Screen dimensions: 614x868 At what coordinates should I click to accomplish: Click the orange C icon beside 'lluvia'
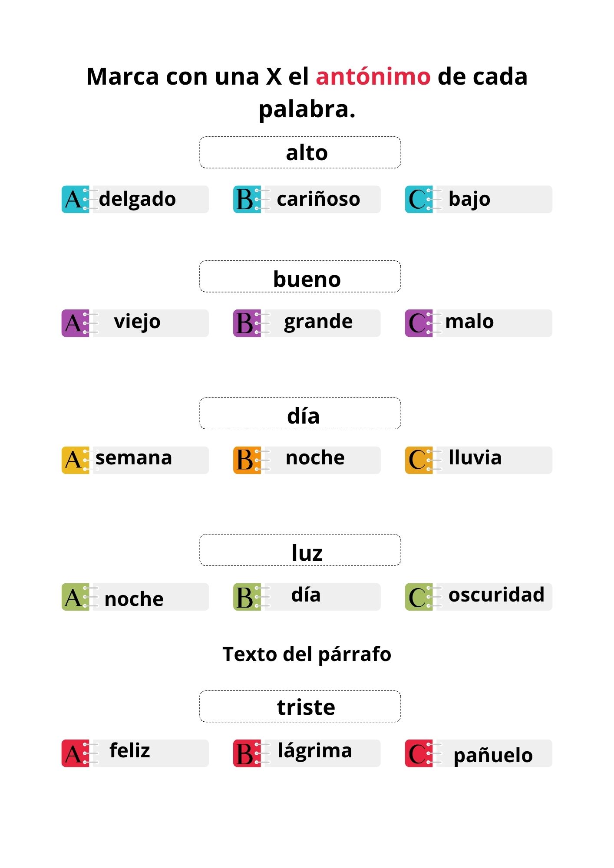418,460
